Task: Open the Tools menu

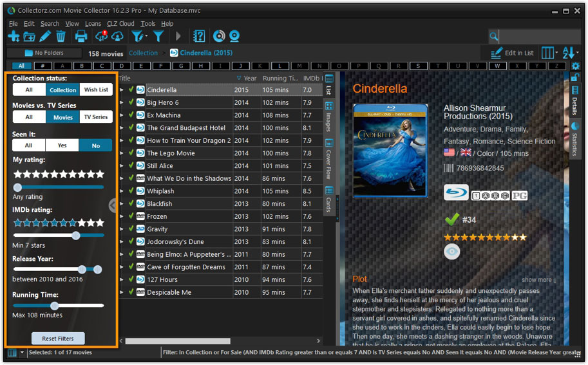Action: [x=147, y=24]
